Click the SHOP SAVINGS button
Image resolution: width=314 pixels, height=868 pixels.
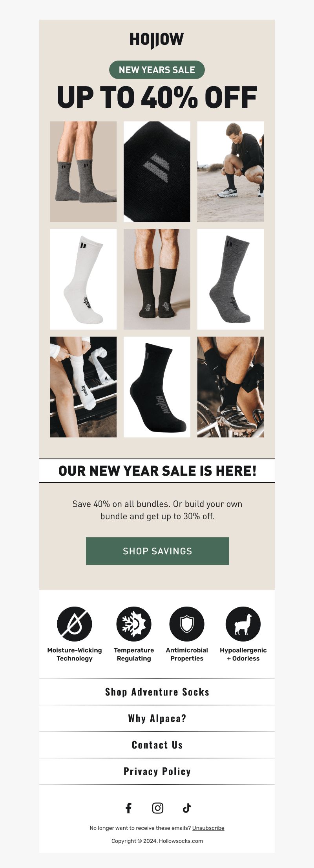point(157,551)
